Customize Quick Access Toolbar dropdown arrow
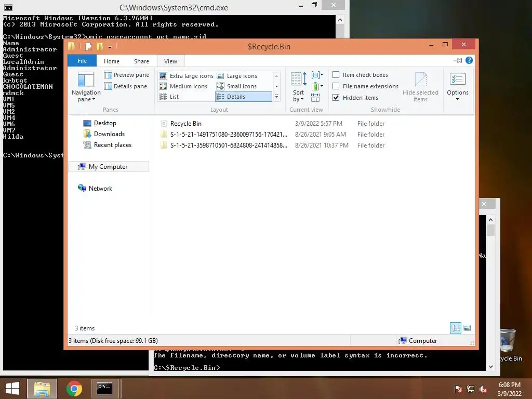Viewport: 532px width, 399px height. pos(110,47)
